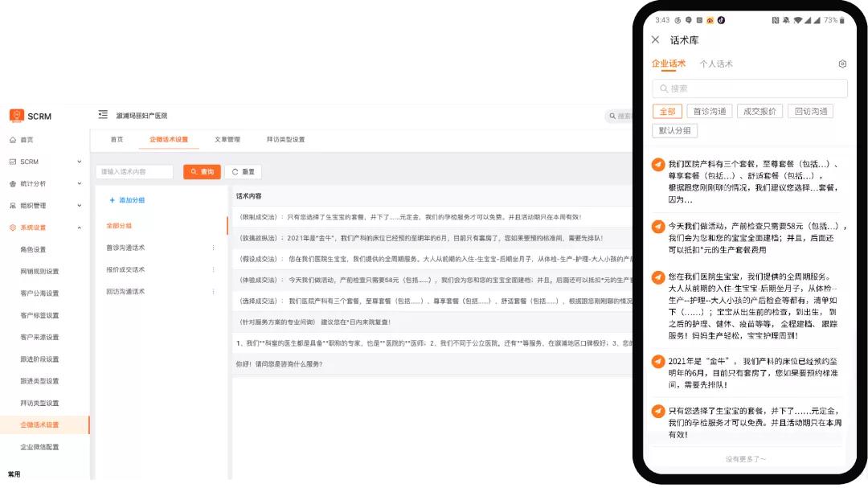Click the SCRM chart icon in sidebar
The width and height of the screenshot is (868, 488).
pyautogui.click(x=13, y=162)
